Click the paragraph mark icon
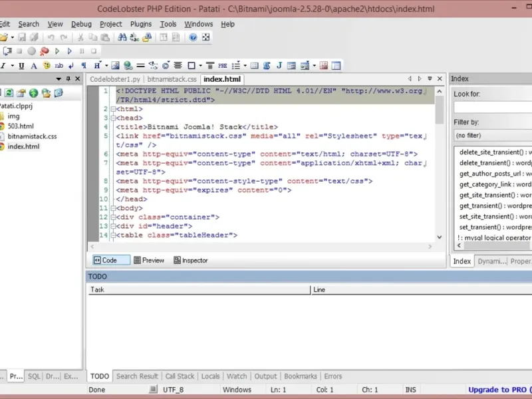Image resolution: width=532 pixels, height=399 pixels. [83, 66]
